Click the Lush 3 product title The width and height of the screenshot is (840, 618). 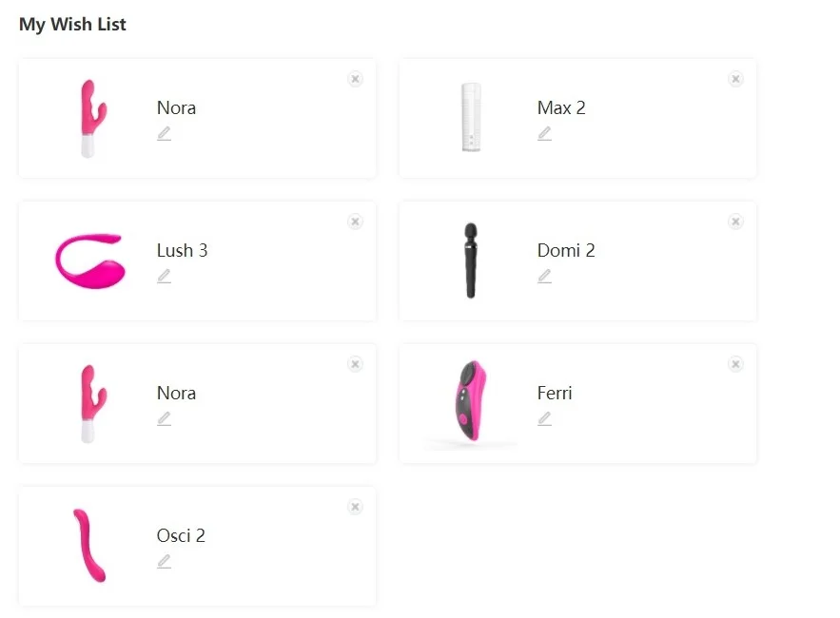pos(182,251)
